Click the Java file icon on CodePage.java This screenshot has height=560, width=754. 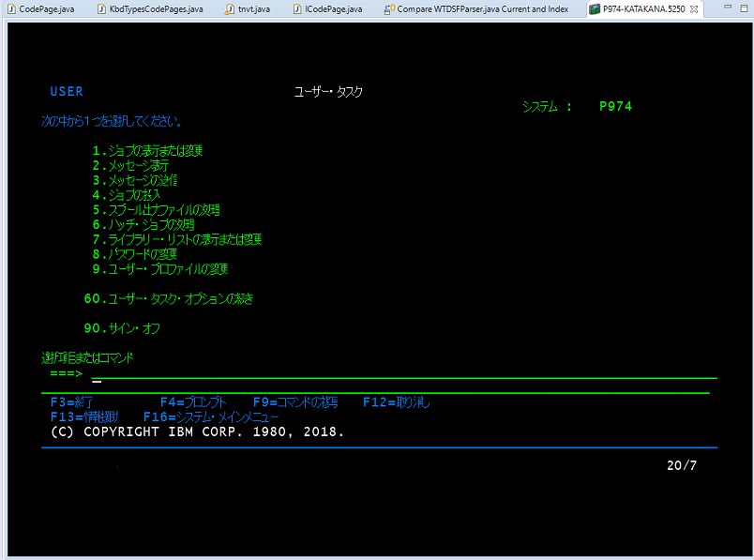point(11,9)
